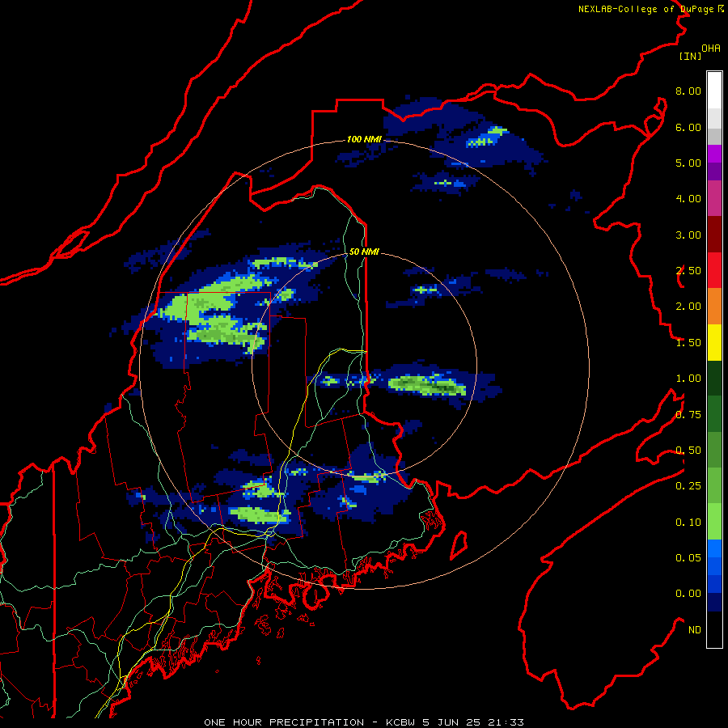Screen dimensions: 728x728
Task: Click the 0.10 legend value
Action: click(x=688, y=523)
